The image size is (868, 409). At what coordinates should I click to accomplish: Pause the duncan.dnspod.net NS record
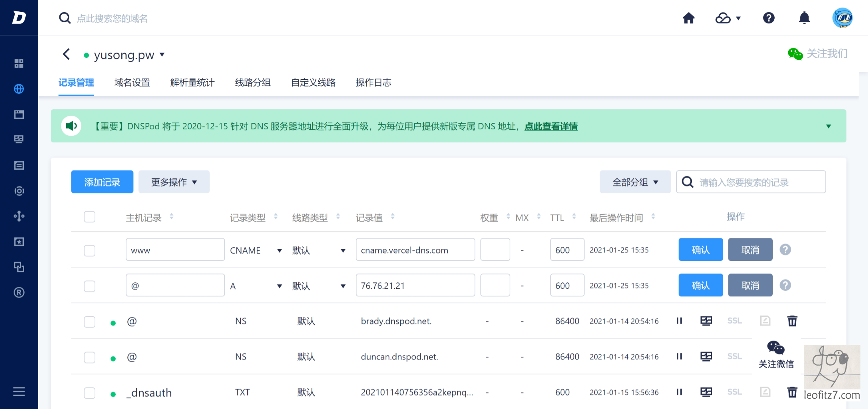(679, 356)
